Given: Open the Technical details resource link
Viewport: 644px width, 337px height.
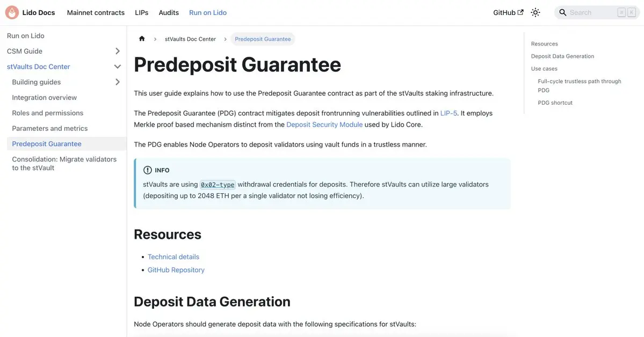Looking at the screenshot, I should click(x=173, y=257).
